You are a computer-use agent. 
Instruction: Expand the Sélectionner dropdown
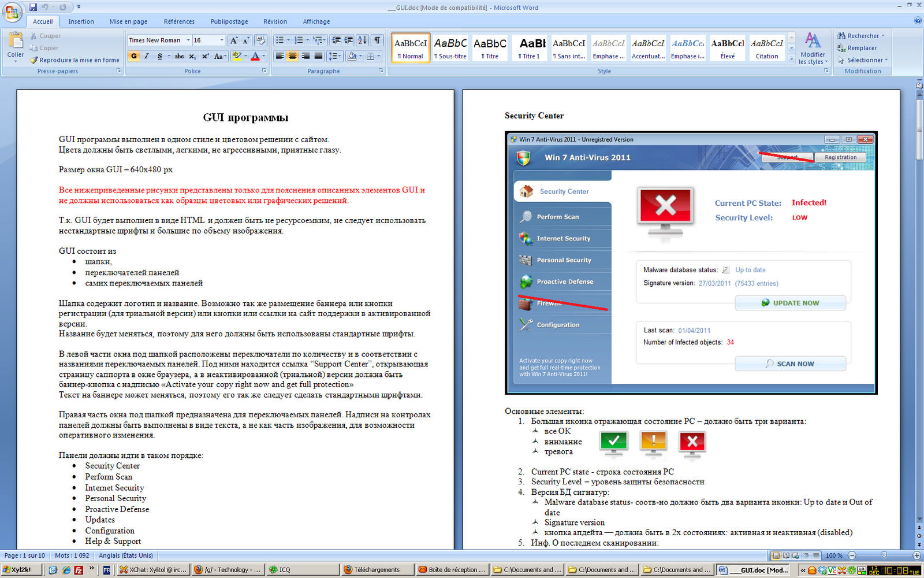pos(886,60)
